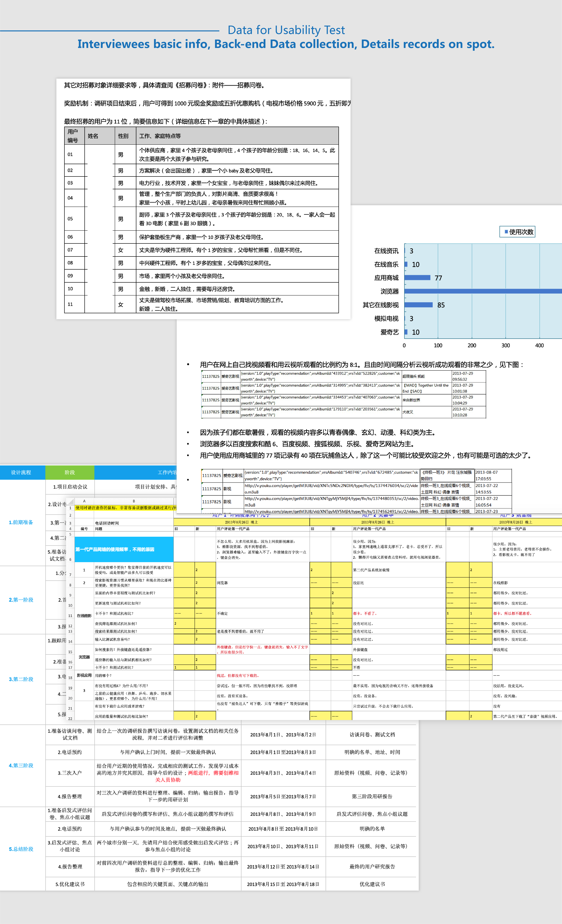Click the 1.项目启动会议 step cell

click(x=70, y=487)
